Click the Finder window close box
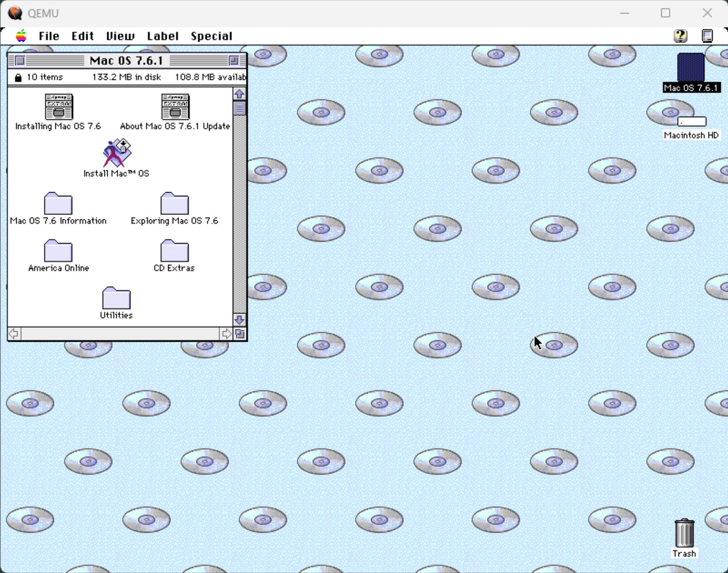Screen dimensions: 728x573 (x=20, y=61)
